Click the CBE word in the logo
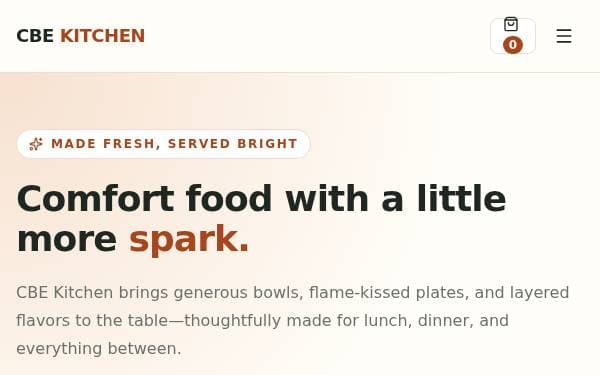This screenshot has height=375, width=600. pyautogui.click(x=35, y=36)
